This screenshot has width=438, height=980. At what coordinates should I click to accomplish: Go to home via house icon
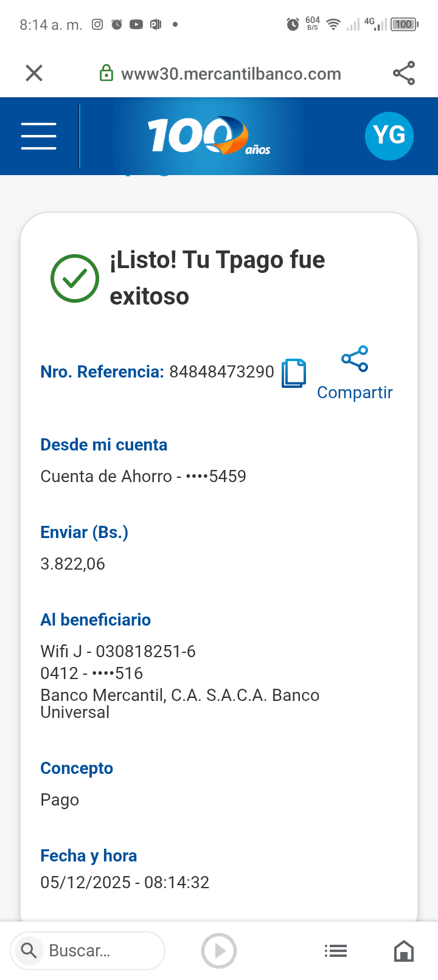(x=404, y=951)
